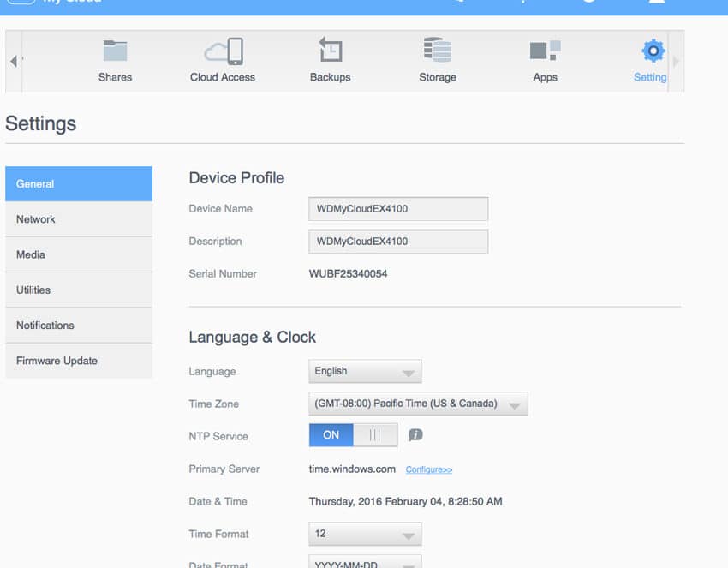Open the Firmware Update tab

(79, 361)
